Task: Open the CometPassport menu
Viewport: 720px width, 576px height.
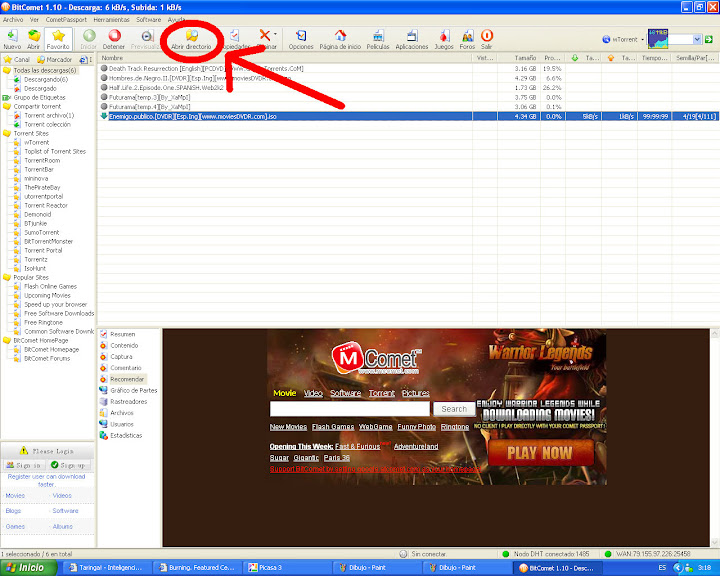Action: [x=66, y=20]
